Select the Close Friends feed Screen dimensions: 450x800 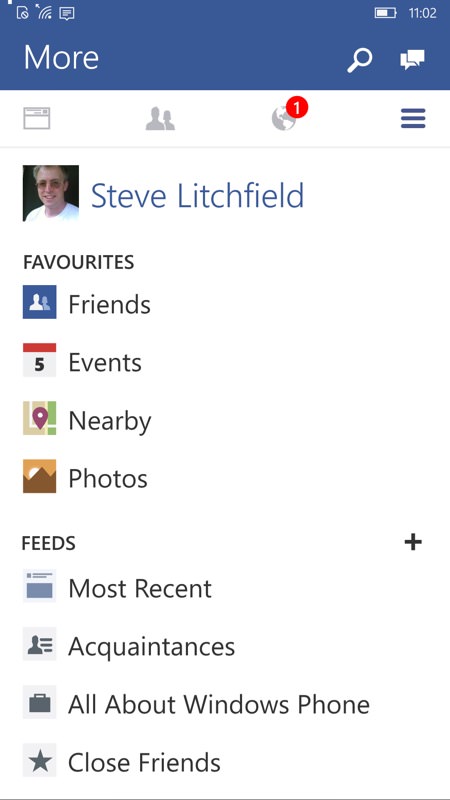225,762
